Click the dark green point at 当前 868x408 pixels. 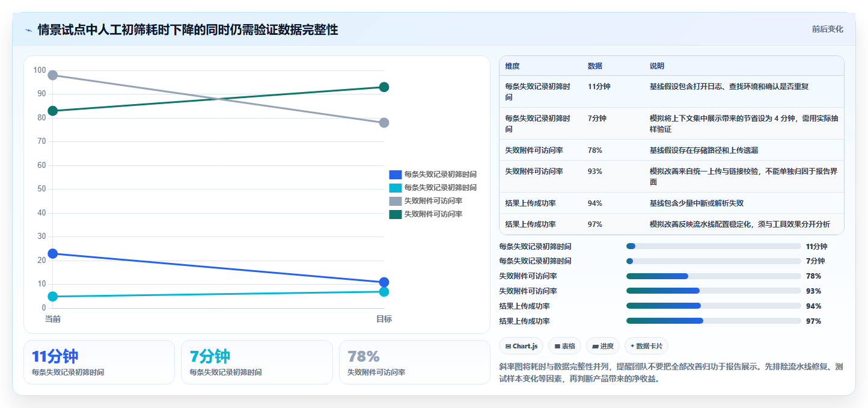point(53,111)
